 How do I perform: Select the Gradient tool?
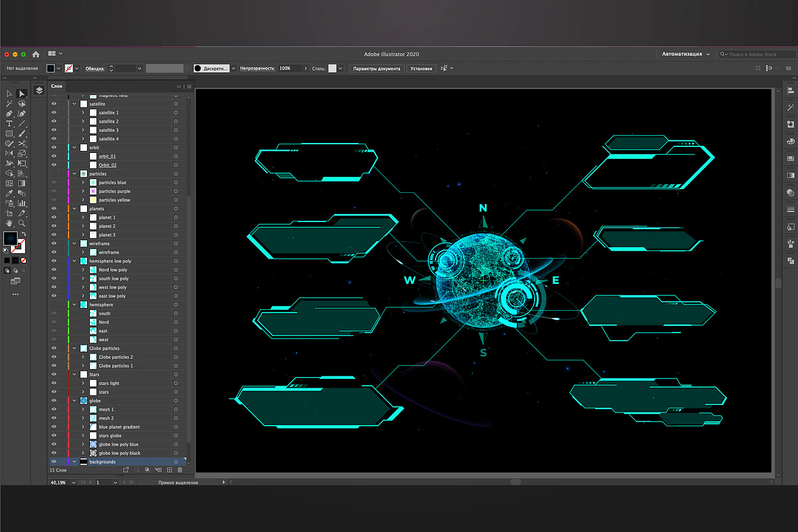tap(22, 182)
